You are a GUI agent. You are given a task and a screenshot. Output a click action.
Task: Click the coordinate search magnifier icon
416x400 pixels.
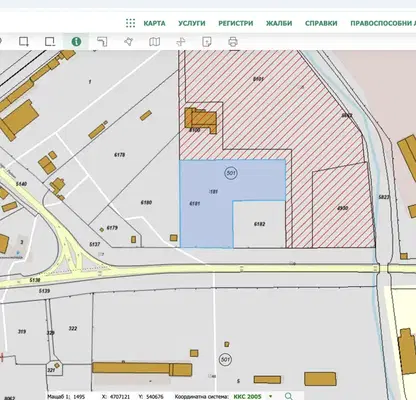289,396
